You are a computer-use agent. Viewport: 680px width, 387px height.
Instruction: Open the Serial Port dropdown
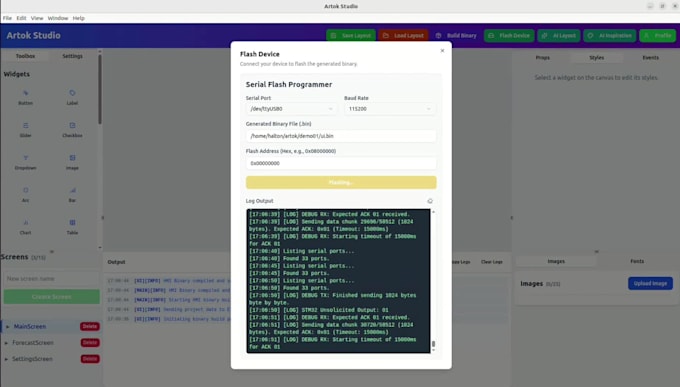click(292, 109)
